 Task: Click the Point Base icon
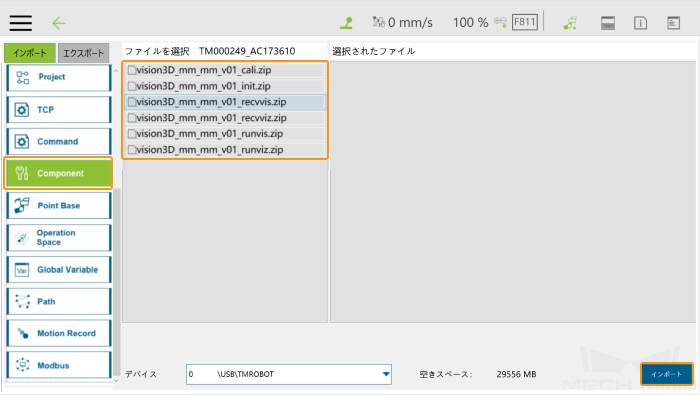tap(22, 205)
